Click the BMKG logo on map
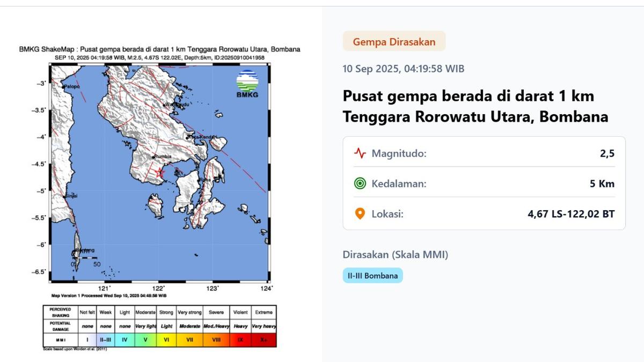644x362 pixels. point(247,85)
